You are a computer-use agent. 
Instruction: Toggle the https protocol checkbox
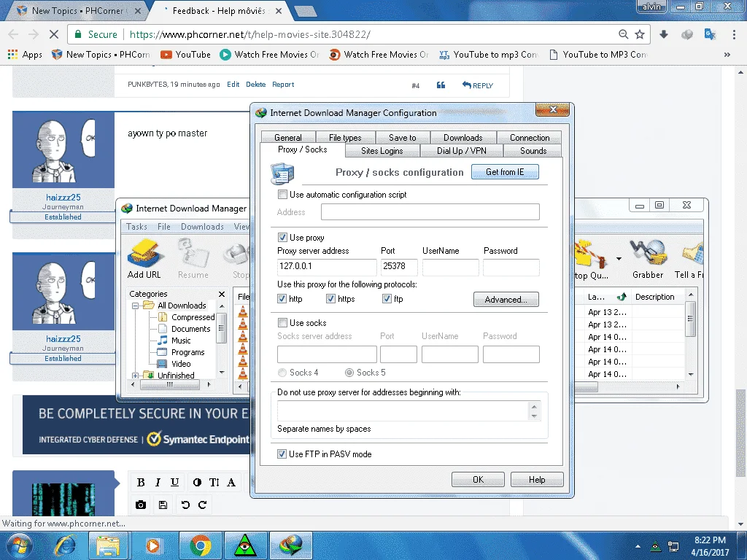[x=330, y=298]
